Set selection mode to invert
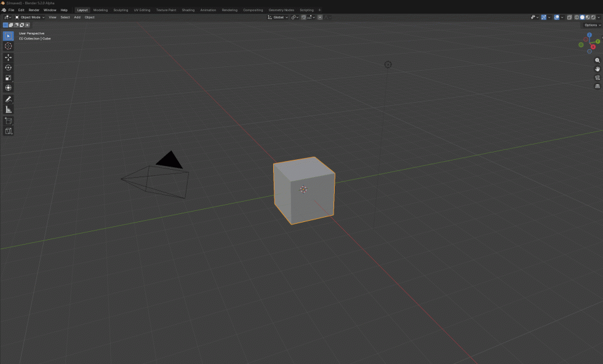 [22, 25]
